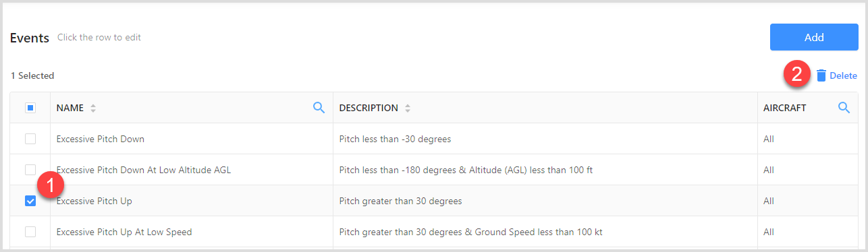Click the trash can Delete icon
868x252 pixels.
point(821,75)
